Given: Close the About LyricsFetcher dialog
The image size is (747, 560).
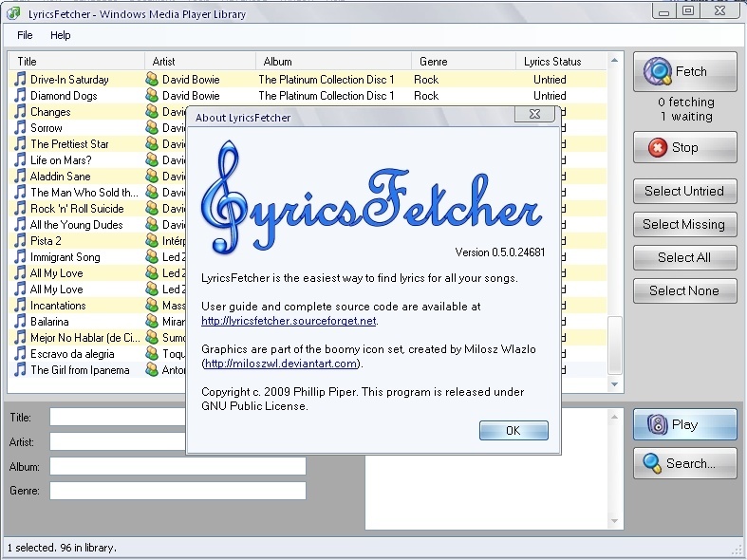Looking at the screenshot, I should click(534, 114).
